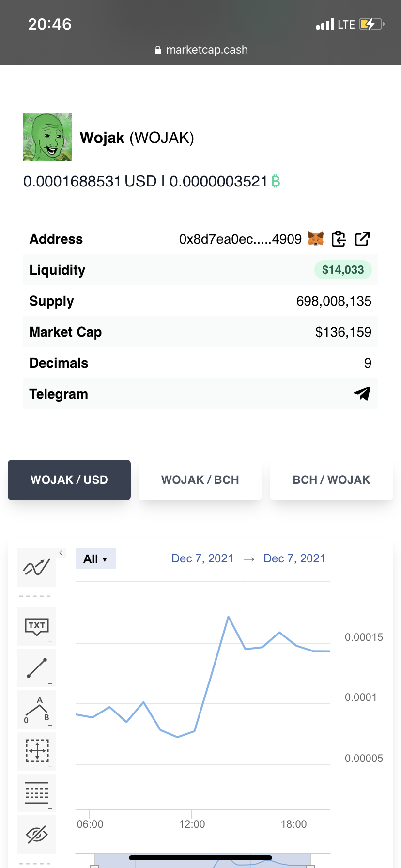
Task: Change the chart end date Dec 7, 2021
Action: [294, 558]
